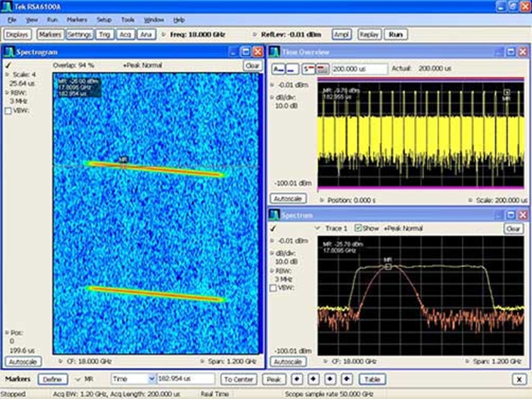Expand the Spectrogram RBW setting arrow
The image size is (532, 399).
(8, 92)
